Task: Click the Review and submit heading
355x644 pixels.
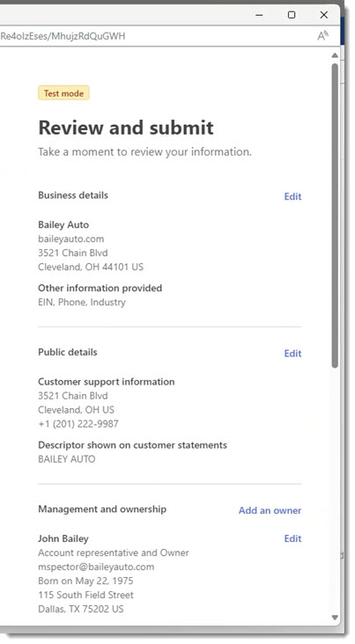Action: point(126,128)
